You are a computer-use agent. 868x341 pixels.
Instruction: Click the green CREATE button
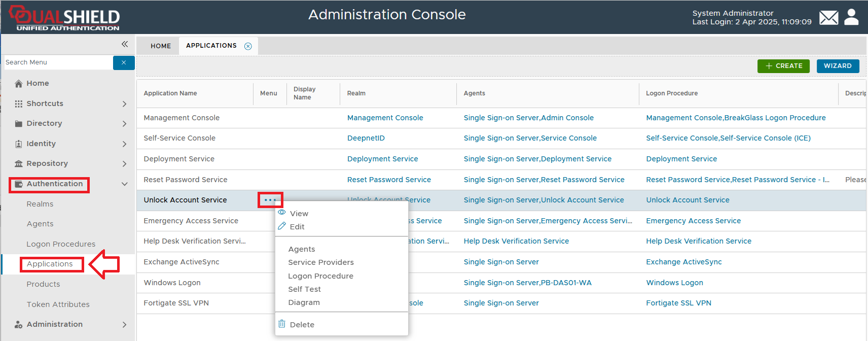[783, 66]
